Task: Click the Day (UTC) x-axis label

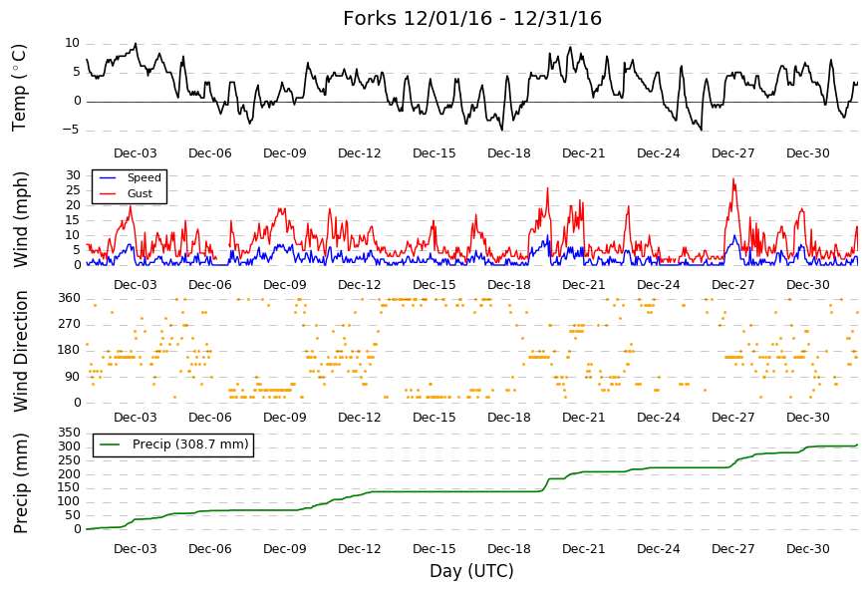Action: tap(471, 570)
